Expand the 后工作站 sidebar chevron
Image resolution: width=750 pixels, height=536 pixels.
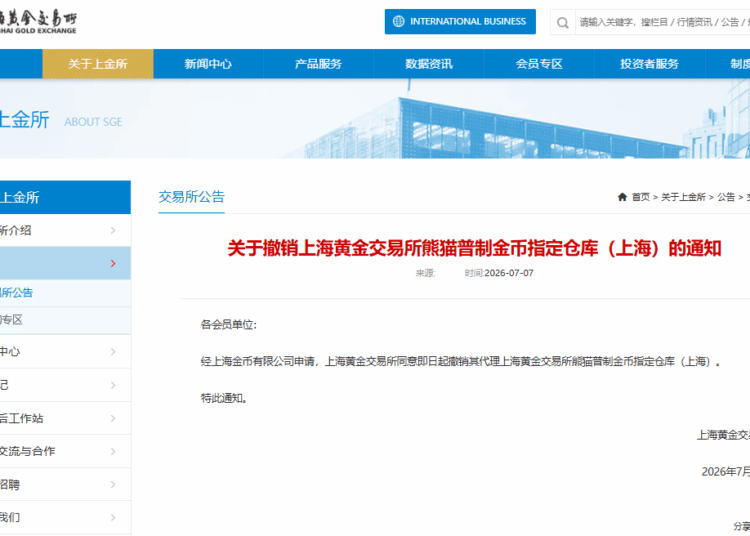113,418
